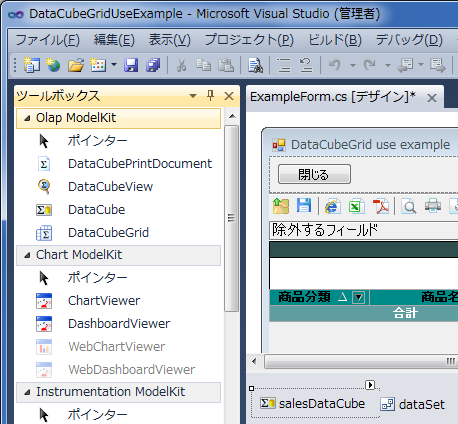
Task: Click the Redo arrow icon
Action: point(370,65)
